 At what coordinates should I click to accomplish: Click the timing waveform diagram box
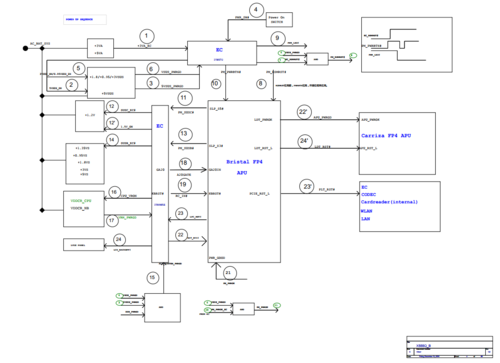pos(407,45)
